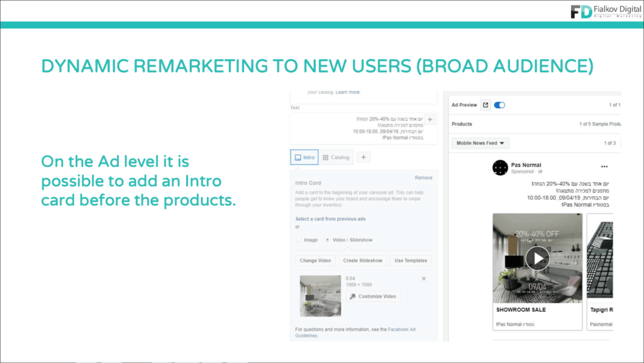Click the plus icon beside ad text

[430, 120]
